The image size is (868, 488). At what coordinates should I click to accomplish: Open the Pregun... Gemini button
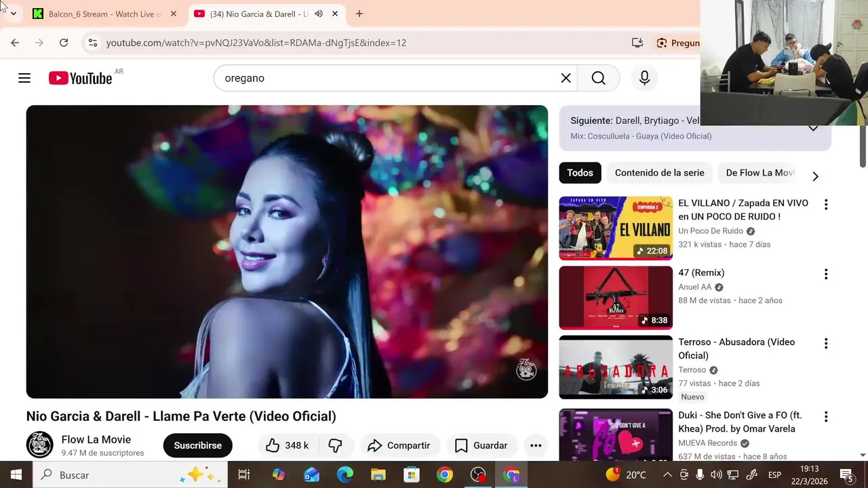tap(677, 43)
